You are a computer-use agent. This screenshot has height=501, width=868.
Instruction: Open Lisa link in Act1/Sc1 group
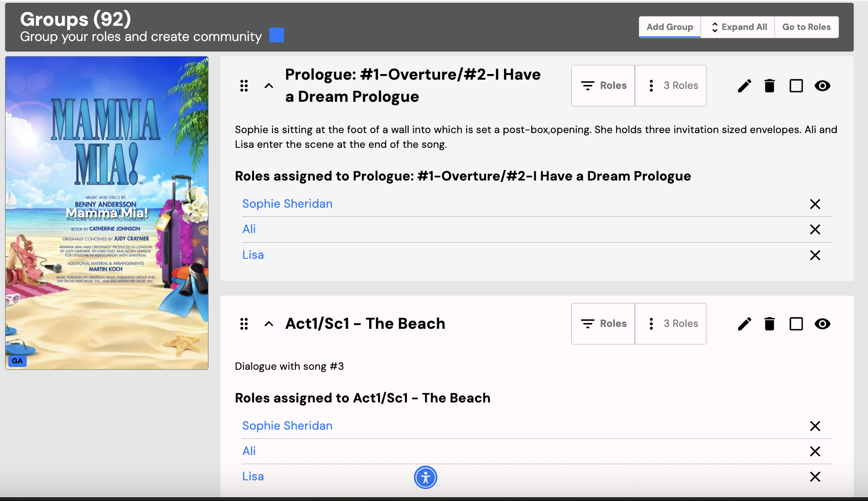coord(253,476)
